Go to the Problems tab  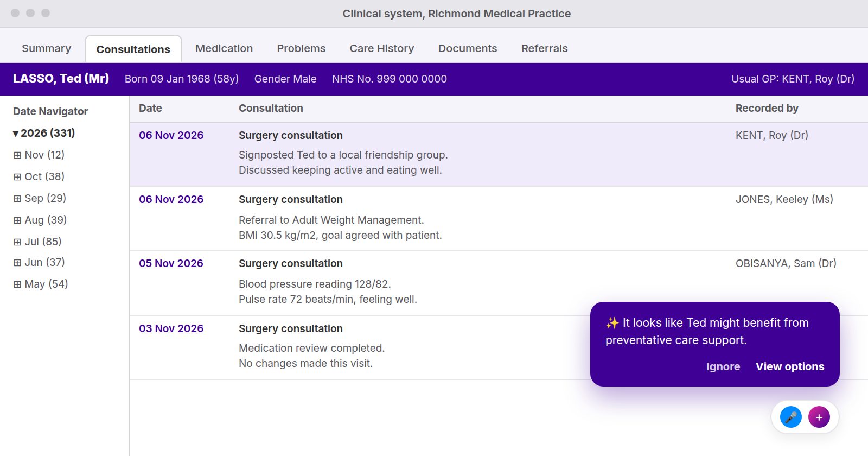point(301,48)
